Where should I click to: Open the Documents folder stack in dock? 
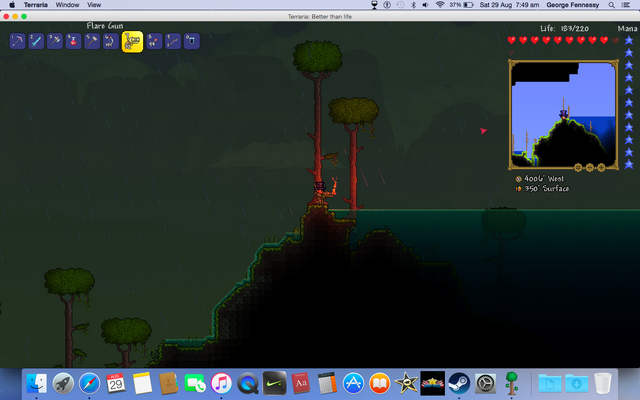pyautogui.click(x=550, y=384)
